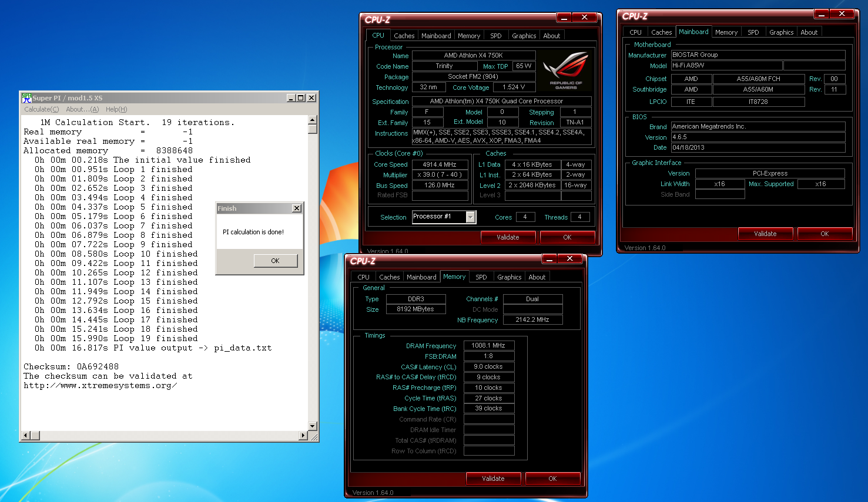
Task: Click the processor name AMD Athlon X4 750K
Action: coord(473,55)
